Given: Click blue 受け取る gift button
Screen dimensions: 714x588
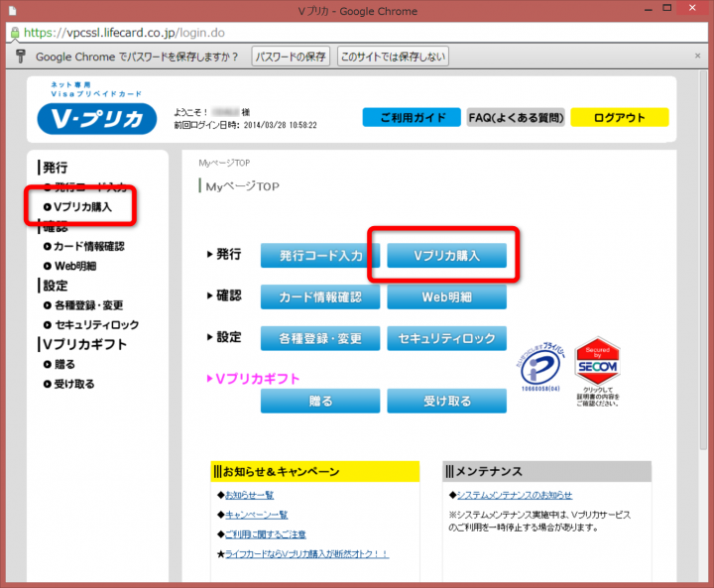Looking at the screenshot, I should click(x=446, y=401).
